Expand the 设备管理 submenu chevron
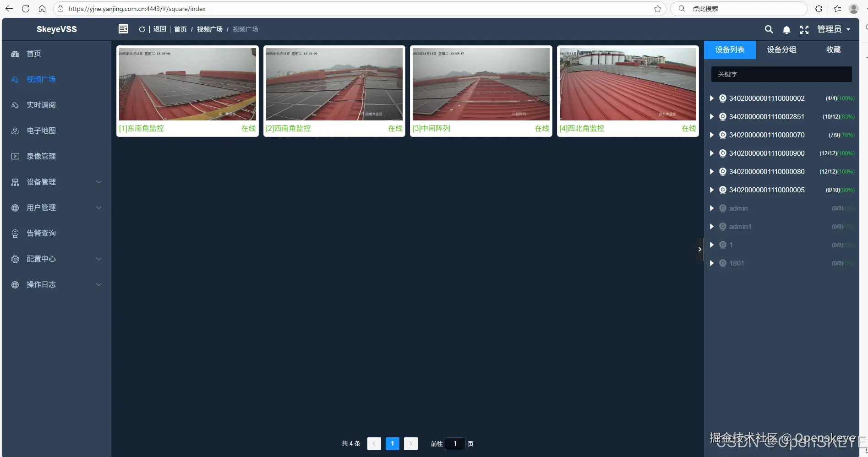 point(98,182)
